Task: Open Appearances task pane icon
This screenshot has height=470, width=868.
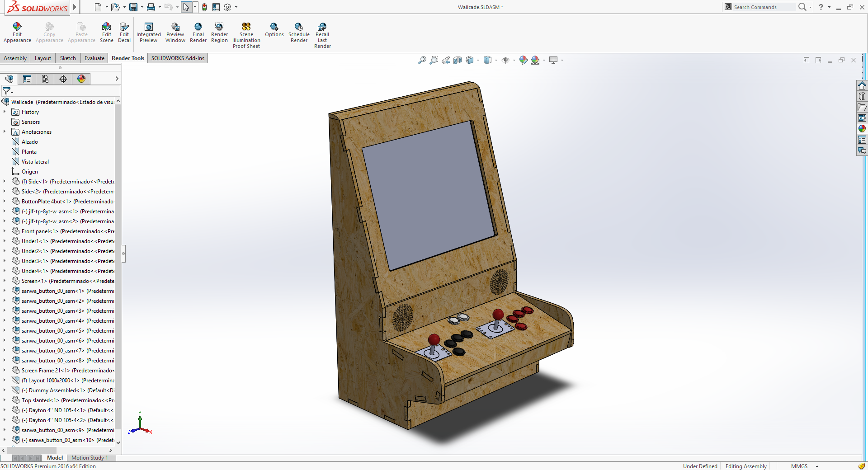Action: click(862, 129)
